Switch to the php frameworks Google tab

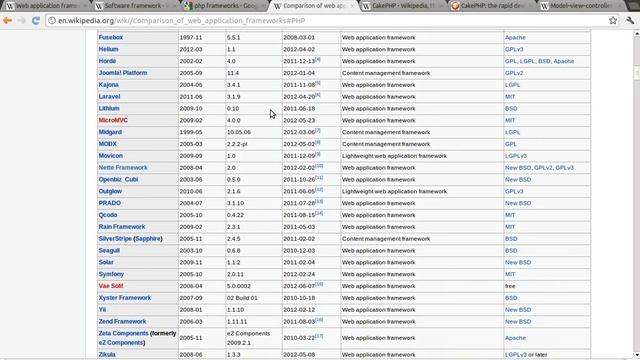point(224,6)
